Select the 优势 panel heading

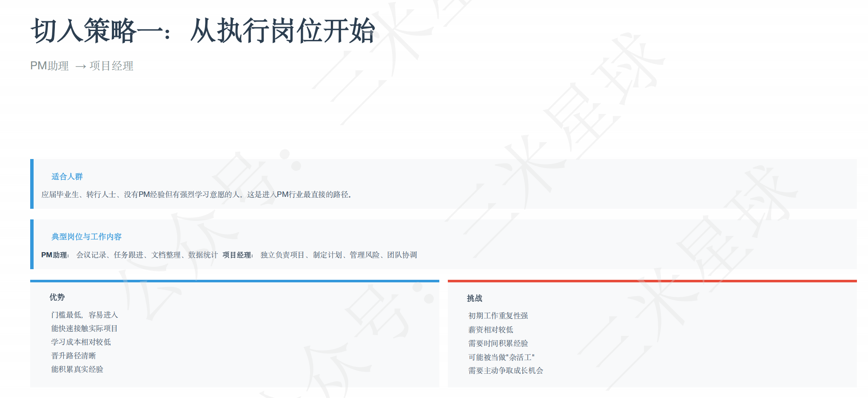pyautogui.click(x=57, y=297)
